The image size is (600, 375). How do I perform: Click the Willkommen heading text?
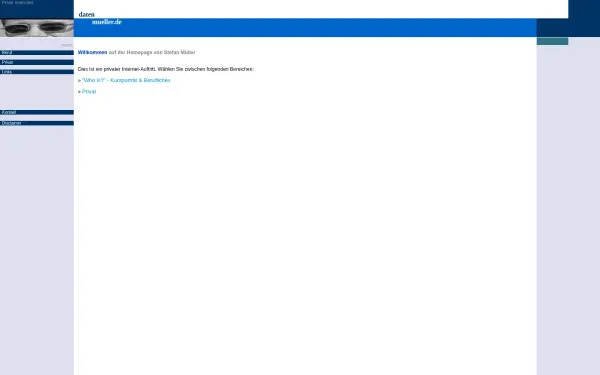[92, 52]
